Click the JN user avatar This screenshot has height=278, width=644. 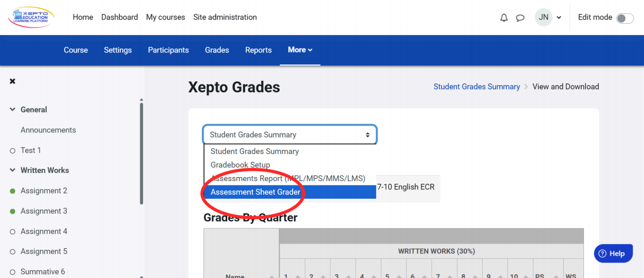point(544,17)
